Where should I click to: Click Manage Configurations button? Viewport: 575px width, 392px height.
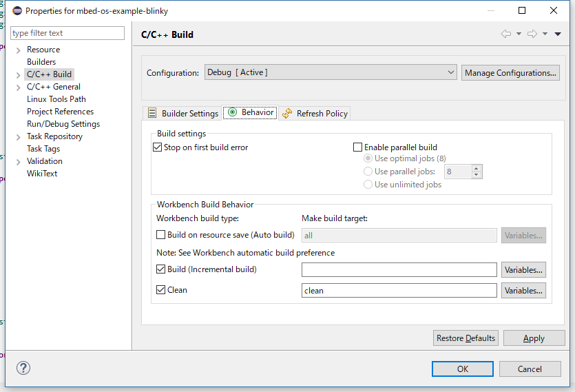tap(510, 72)
